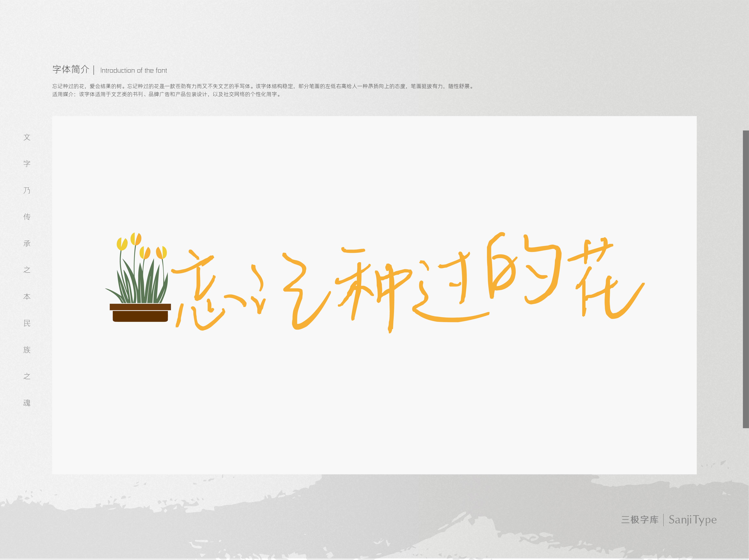Click the vertical sidebar character 承

(x=27, y=243)
